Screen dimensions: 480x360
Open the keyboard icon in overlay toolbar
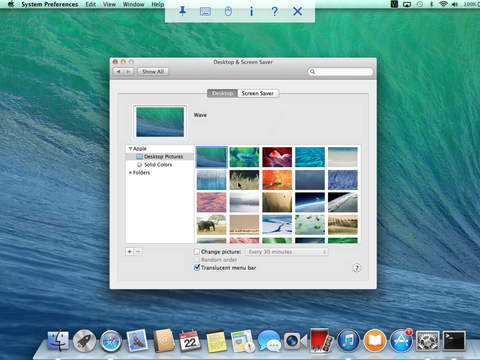click(x=205, y=12)
